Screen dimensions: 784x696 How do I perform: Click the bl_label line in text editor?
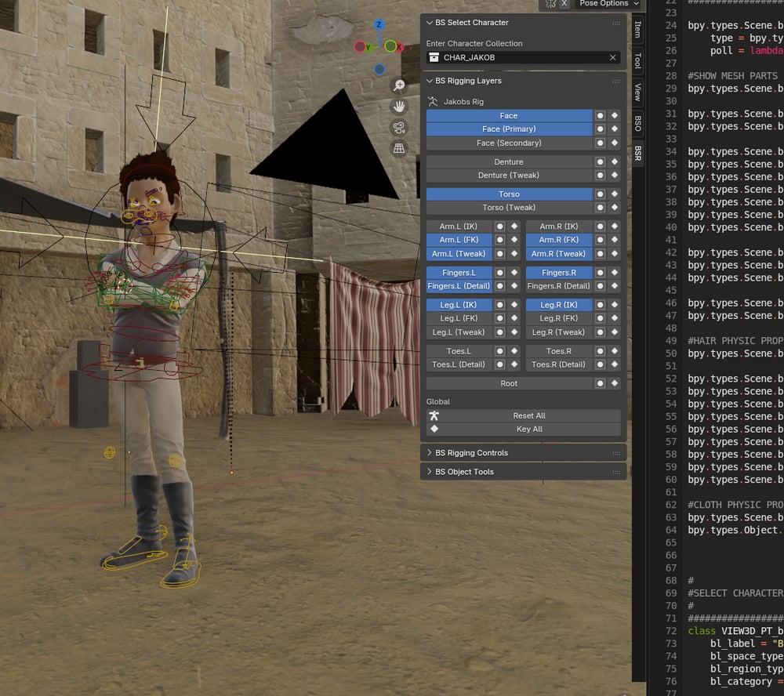(x=746, y=643)
